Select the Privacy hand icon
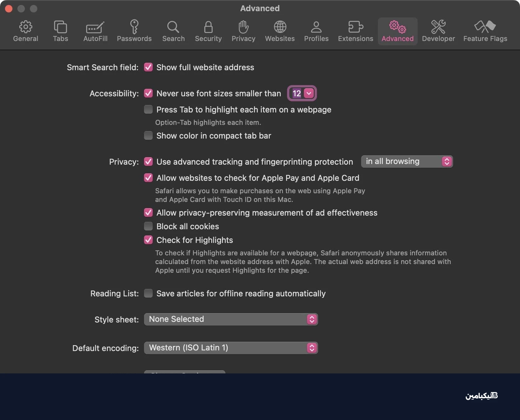The width and height of the screenshot is (520, 420). tap(243, 27)
